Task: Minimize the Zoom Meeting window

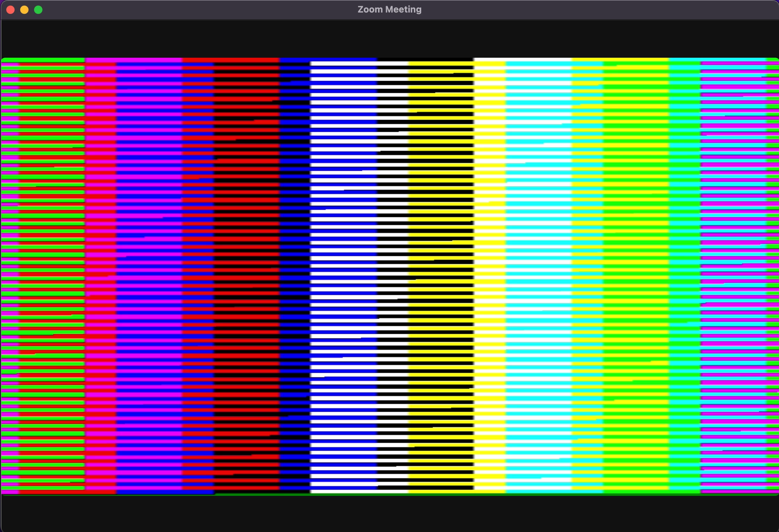Action: 24,10
